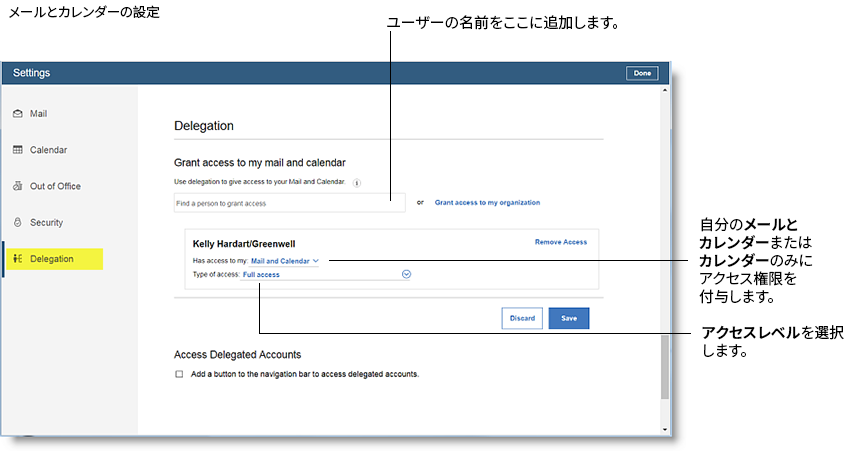Click the Settings title text

tap(31, 73)
